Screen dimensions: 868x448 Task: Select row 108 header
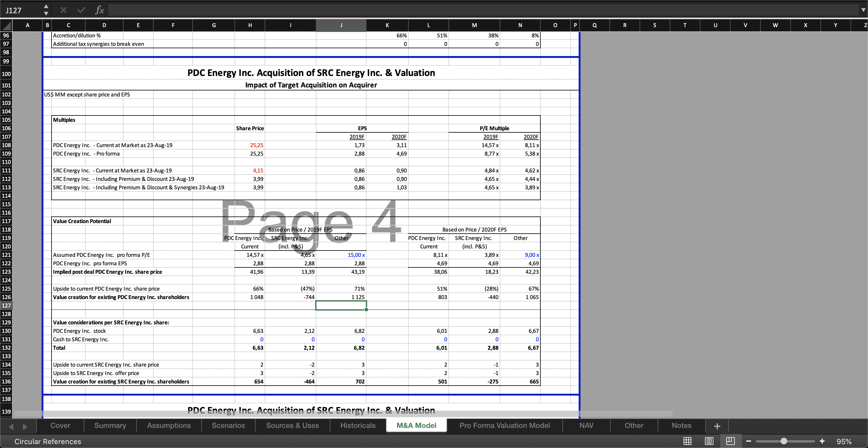(x=6, y=145)
